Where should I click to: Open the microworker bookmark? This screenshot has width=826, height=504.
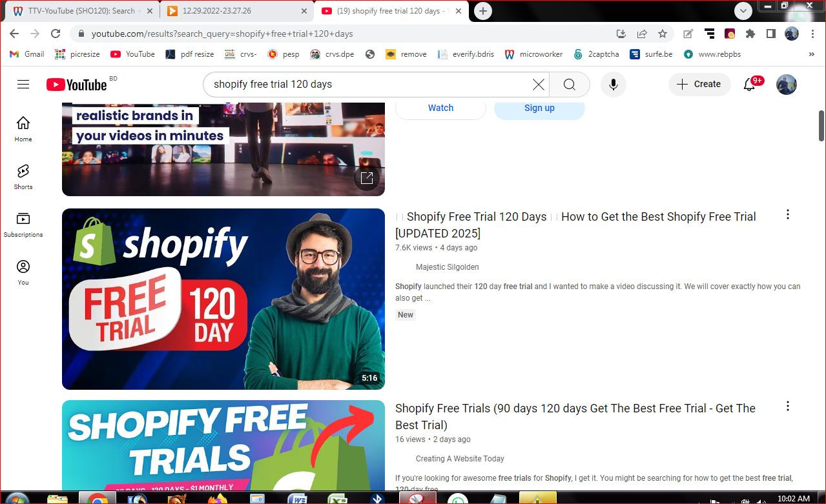tap(533, 54)
